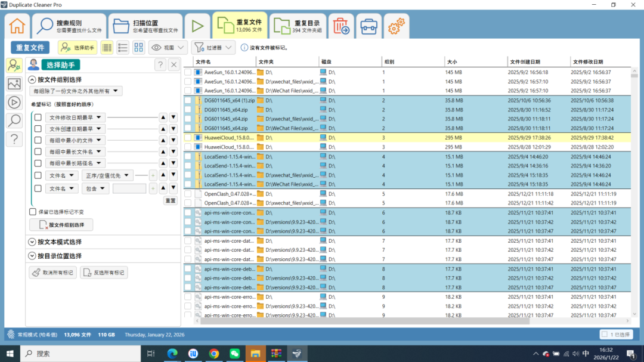Open Microsoft Edge in taskbar
644x362 pixels.
pyautogui.click(x=172, y=354)
